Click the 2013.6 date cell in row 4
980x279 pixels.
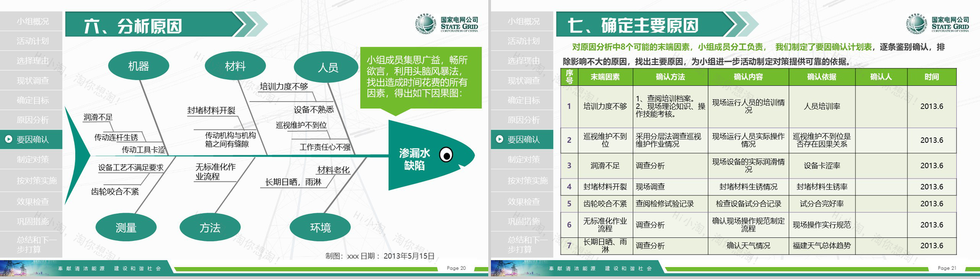(x=932, y=187)
